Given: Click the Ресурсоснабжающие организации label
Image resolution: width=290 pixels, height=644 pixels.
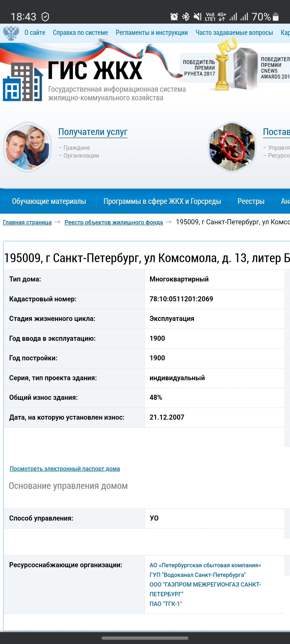Looking at the screenshot, I should click(x=66, y=565).
